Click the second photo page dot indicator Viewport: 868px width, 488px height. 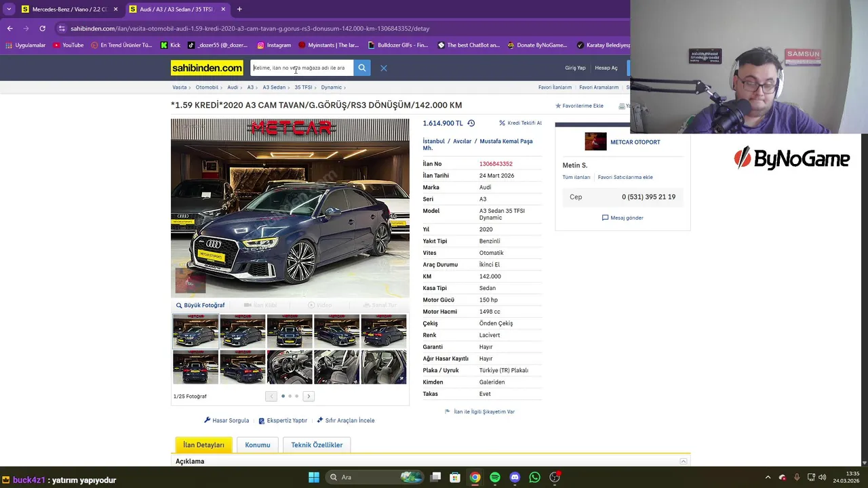coord(290,396)
